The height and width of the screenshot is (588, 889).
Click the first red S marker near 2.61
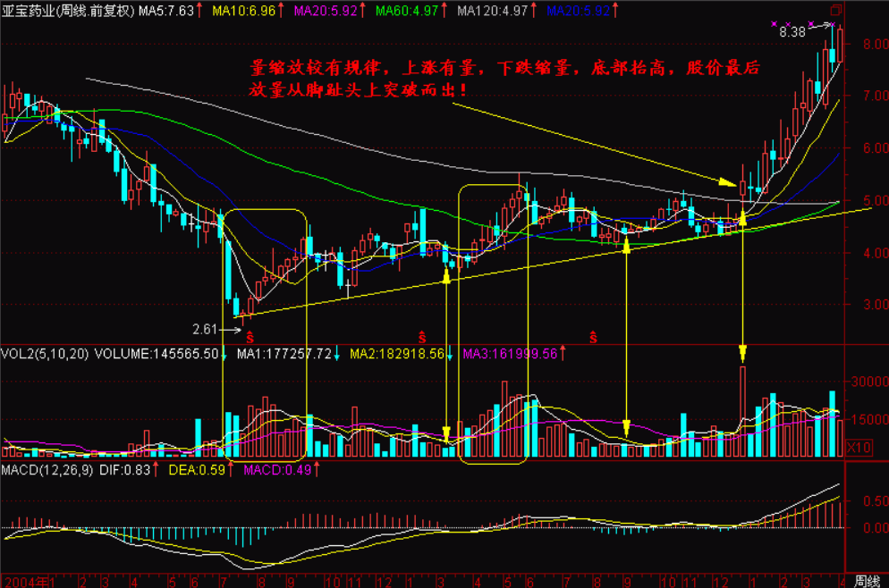pos(250,337)
